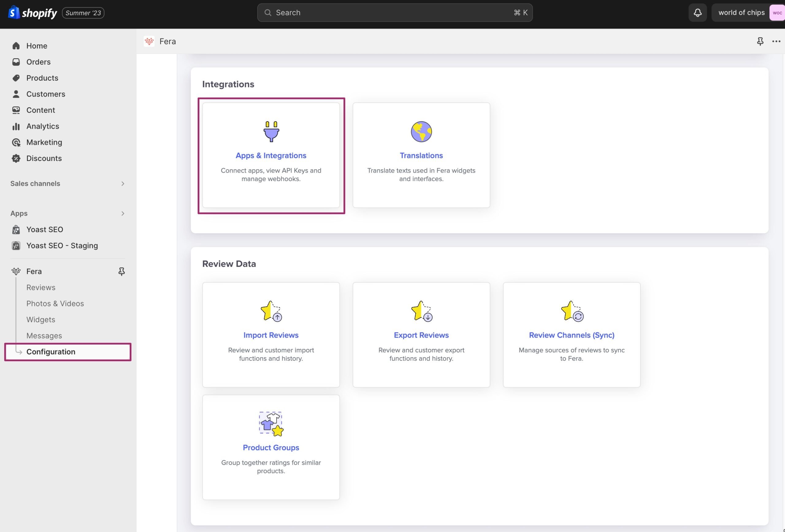785x532 pixels.
Task: Open the Configuration menu item
Action: point(51,352)
